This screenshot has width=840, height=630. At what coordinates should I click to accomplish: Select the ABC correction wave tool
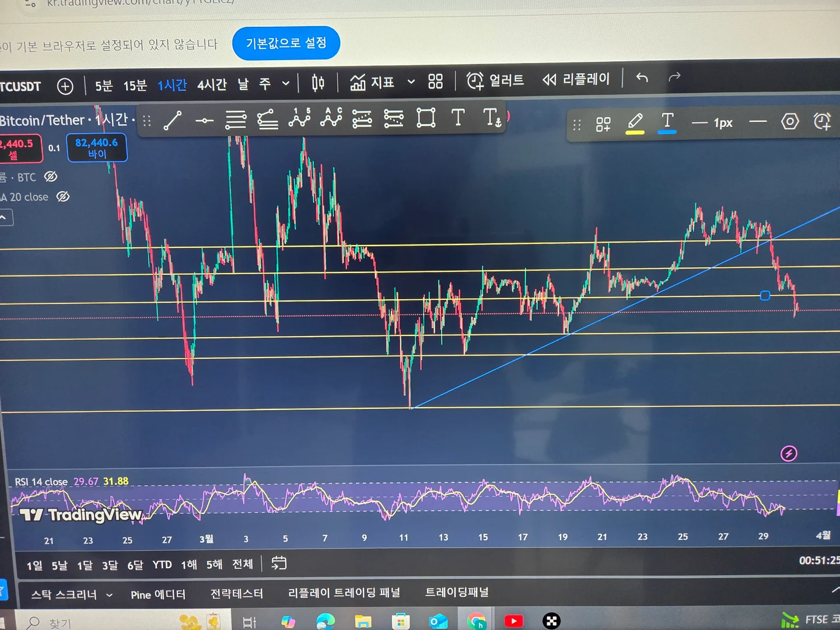[x=331, y=118]
